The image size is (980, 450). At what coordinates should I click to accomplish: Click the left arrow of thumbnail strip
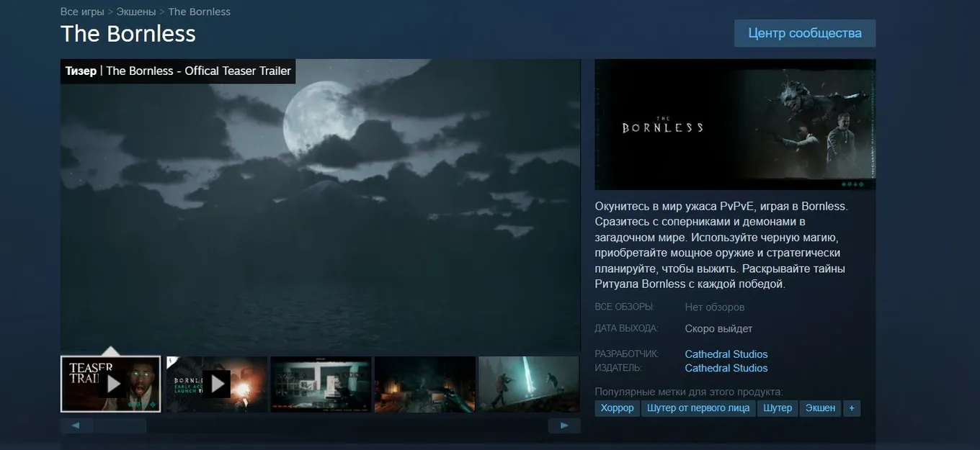click(76, 426)
